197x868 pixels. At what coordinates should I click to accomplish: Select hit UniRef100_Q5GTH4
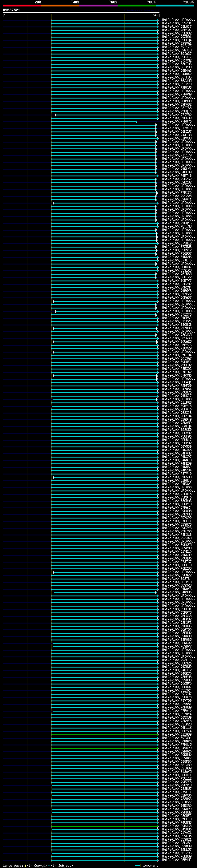coord(176,355)
